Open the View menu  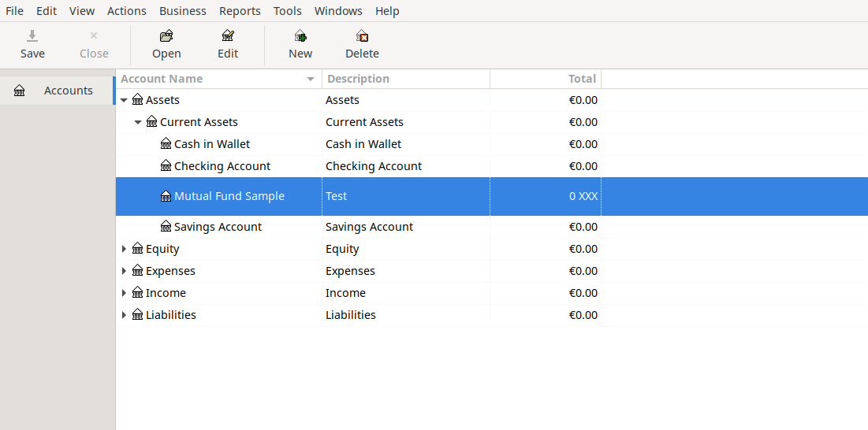tap(82, 11)
